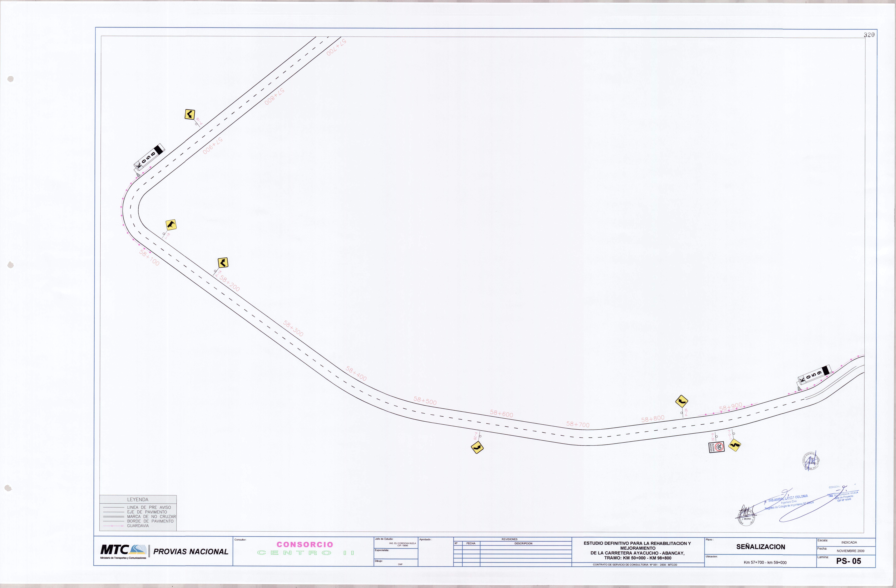The height and width of the screenshot is (588, 896).
Task: Click the LEYENDA legend heading
Action: point(138,500)
